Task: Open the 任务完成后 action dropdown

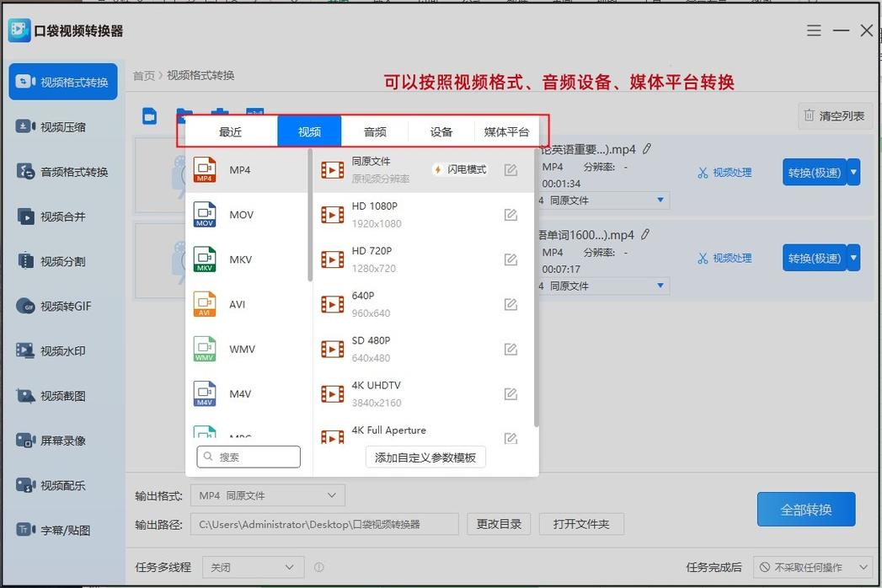Action: (x=812, y=567)
